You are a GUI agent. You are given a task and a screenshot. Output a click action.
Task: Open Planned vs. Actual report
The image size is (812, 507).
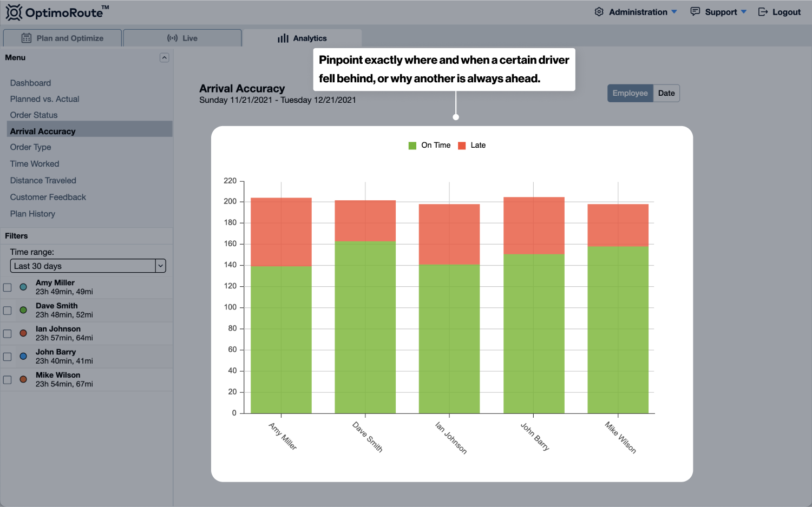(x=44, y=99)
